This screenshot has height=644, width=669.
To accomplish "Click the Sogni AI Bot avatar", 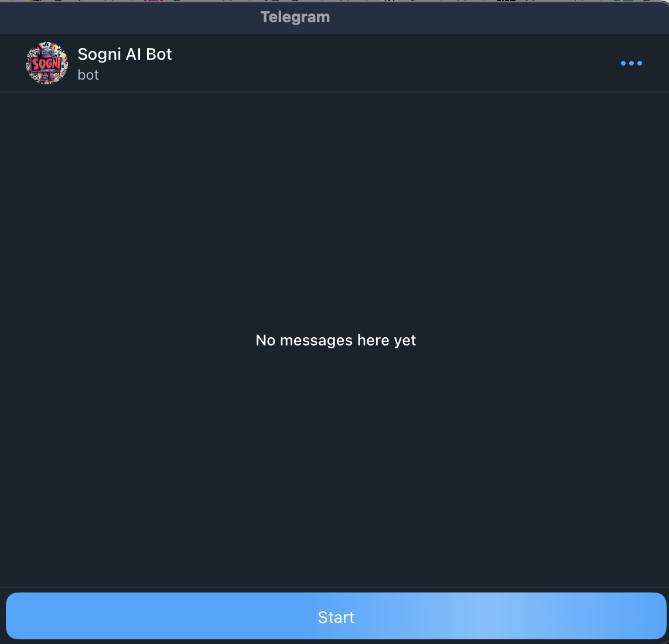I will pos(46,63).
